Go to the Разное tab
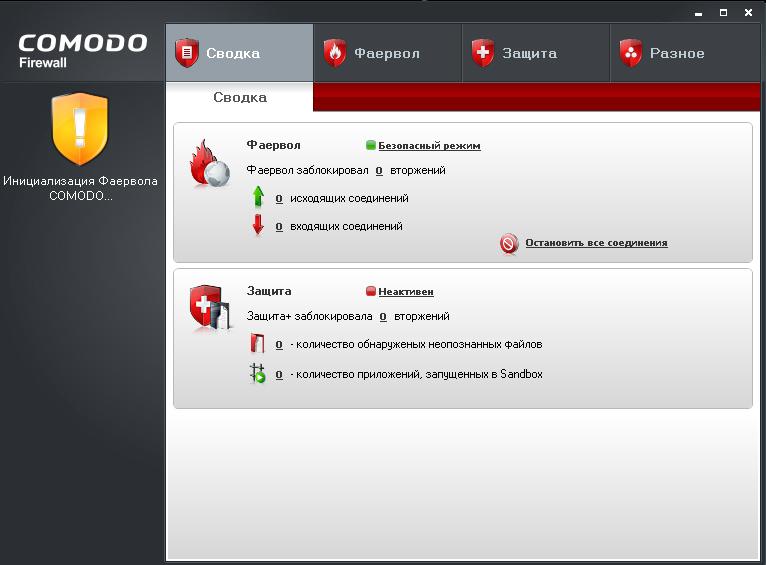Viewport: 766px width, 565px height. (x=685, y=53)
